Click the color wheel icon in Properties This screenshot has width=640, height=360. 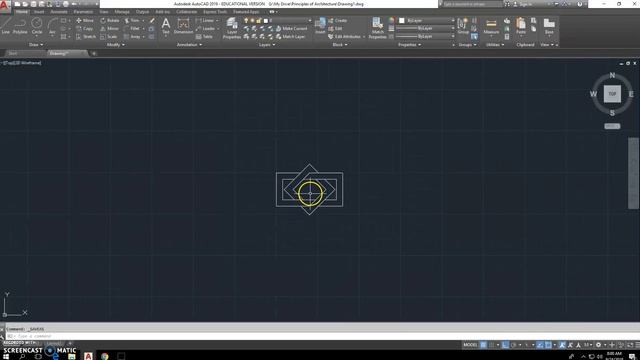391,20
